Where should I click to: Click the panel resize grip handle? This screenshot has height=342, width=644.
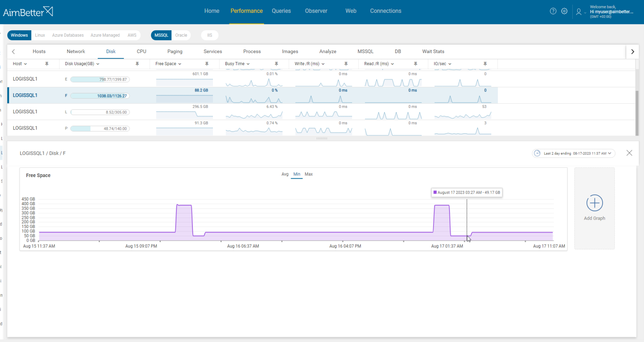coord(322,138)
